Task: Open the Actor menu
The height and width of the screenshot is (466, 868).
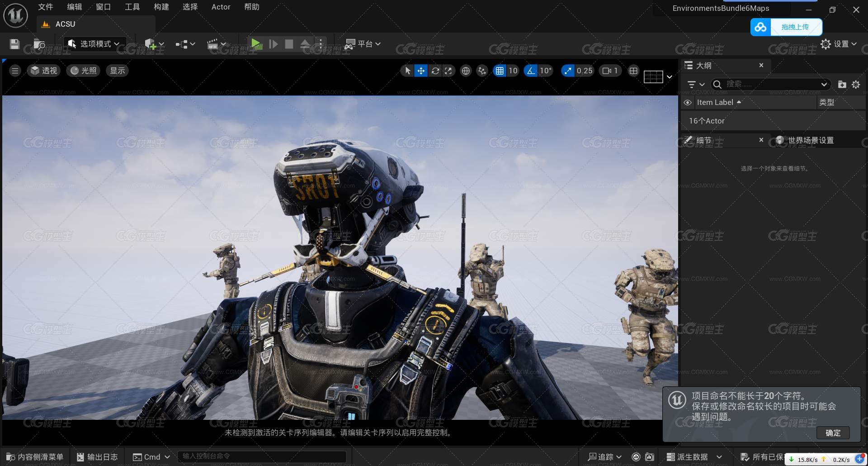Action: click(221, 7)
